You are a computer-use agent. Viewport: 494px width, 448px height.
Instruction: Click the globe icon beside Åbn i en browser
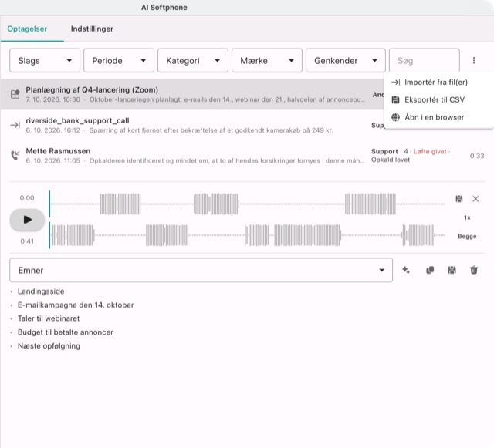pos(395,117)
